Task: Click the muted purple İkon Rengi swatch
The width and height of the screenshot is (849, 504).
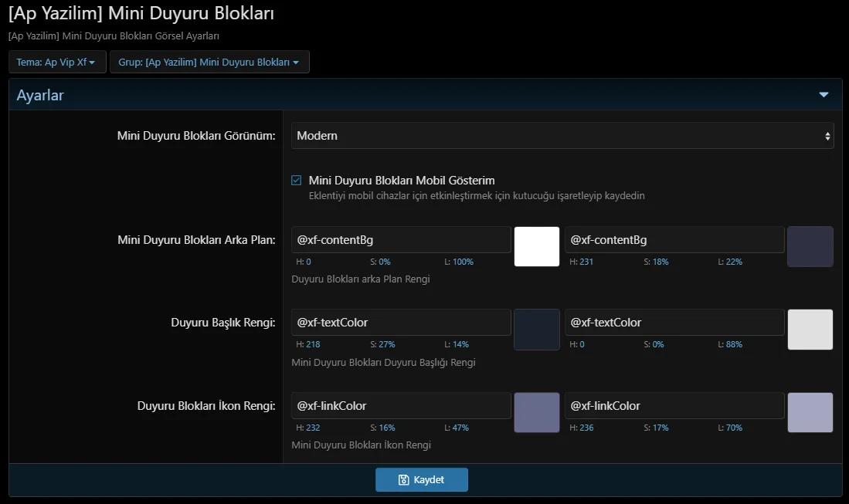Action: [x=537, y=413]
